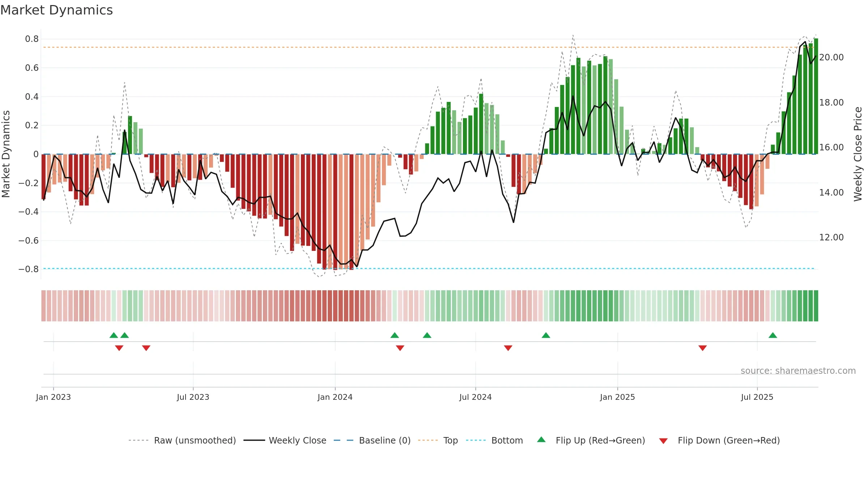
Task: Click the darkest green heat-strip cell at far right
Action: 816,306
